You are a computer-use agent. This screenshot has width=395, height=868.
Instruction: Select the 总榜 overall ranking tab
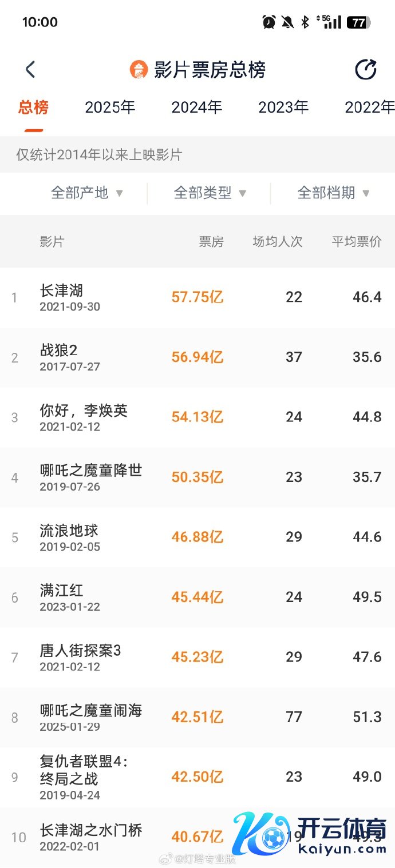coord(33,107)
